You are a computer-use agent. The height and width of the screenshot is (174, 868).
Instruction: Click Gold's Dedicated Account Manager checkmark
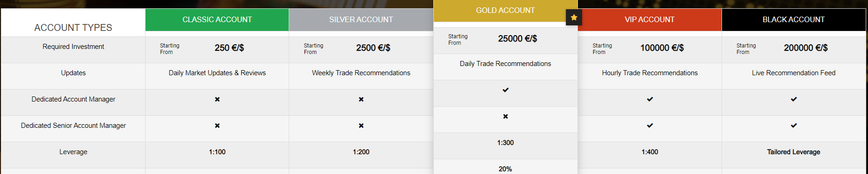click(506, 90)
